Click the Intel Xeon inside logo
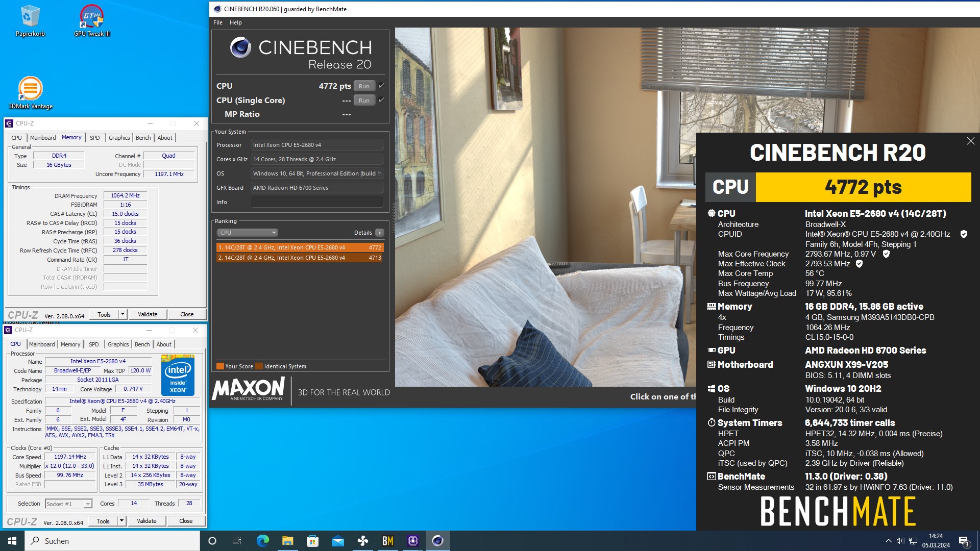Viewport: 980px width, 551px height. tap(178, 375)
